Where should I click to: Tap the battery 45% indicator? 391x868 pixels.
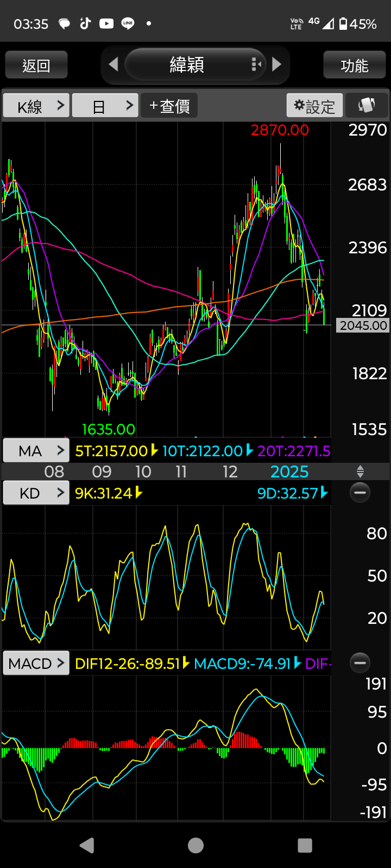click(358, 24)
